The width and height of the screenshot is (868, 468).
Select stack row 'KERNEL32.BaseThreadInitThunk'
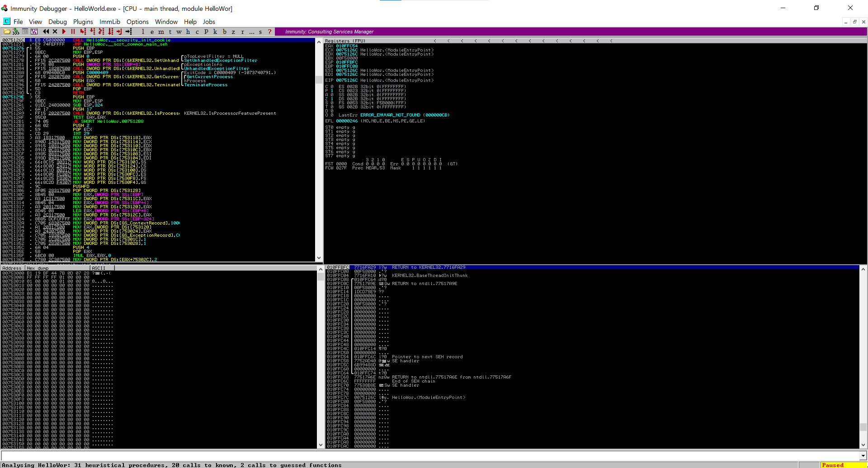tap(593, 276)
